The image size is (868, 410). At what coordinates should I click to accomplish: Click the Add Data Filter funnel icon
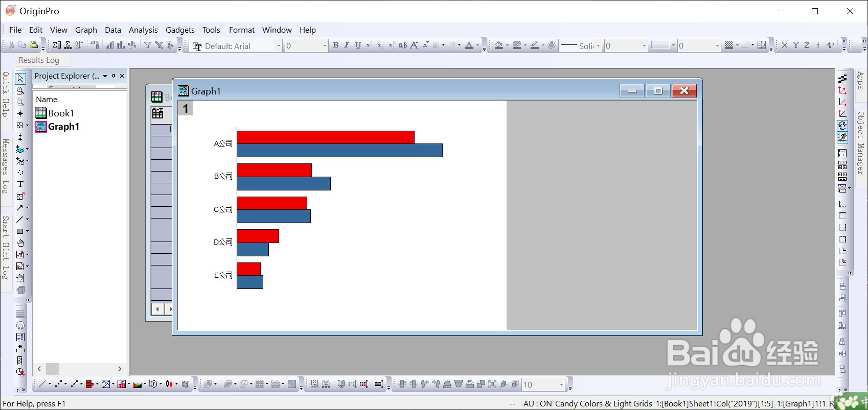(x=147, y=45)
